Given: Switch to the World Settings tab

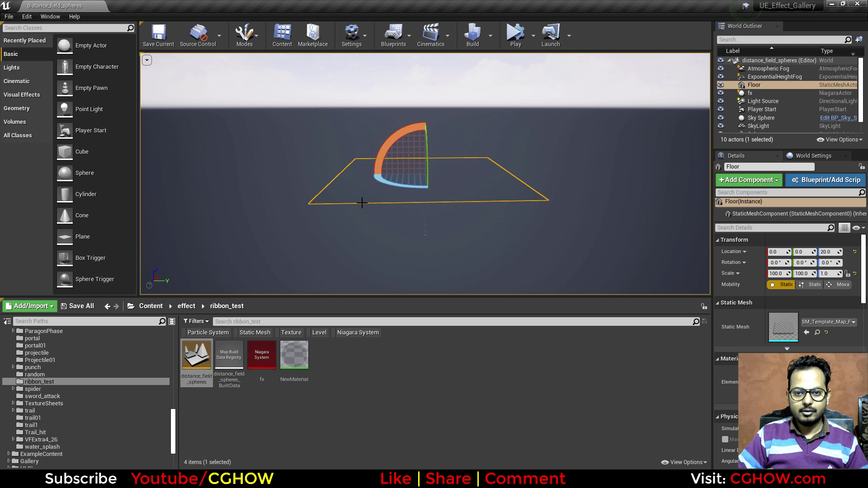Looking at the screenshot, I should click(812, 155).
